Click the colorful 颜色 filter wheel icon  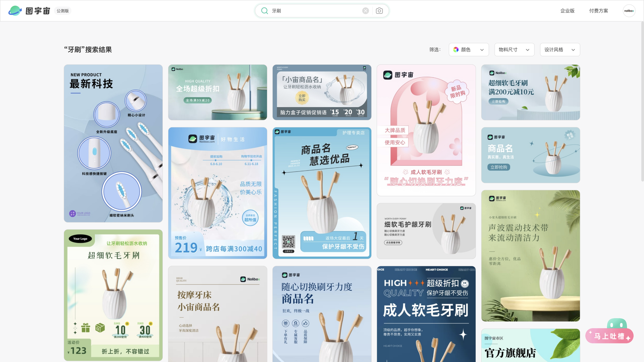pos(456,50)
